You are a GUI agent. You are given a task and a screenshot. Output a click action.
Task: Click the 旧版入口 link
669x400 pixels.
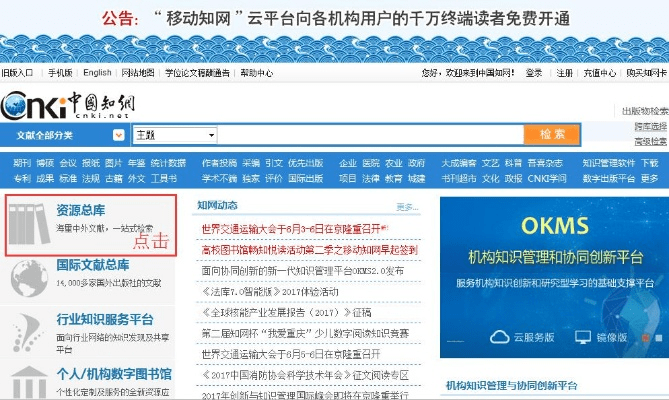point(17,73)
